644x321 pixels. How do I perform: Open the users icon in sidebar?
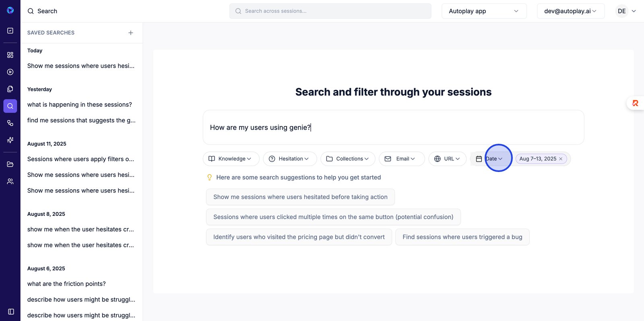pyautogui.click(x=10, y=182)
